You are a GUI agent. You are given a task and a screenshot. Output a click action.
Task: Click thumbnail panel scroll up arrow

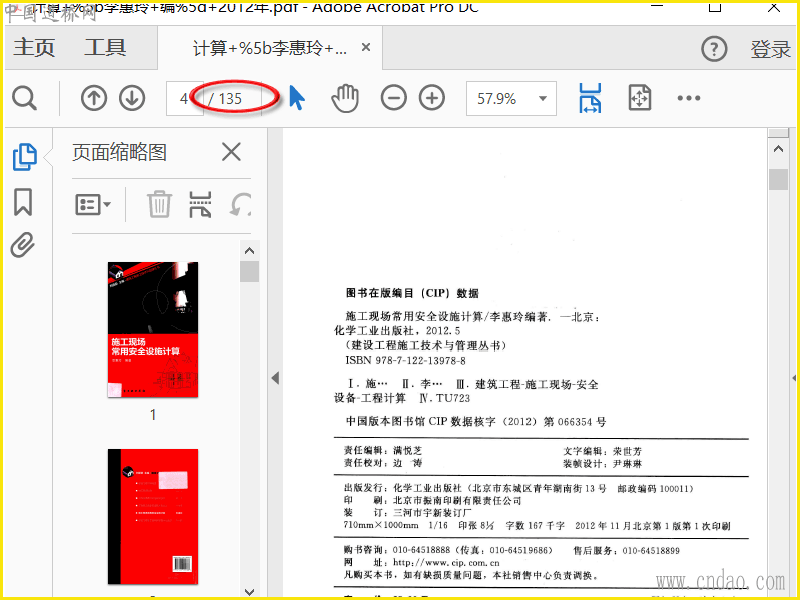249,251
